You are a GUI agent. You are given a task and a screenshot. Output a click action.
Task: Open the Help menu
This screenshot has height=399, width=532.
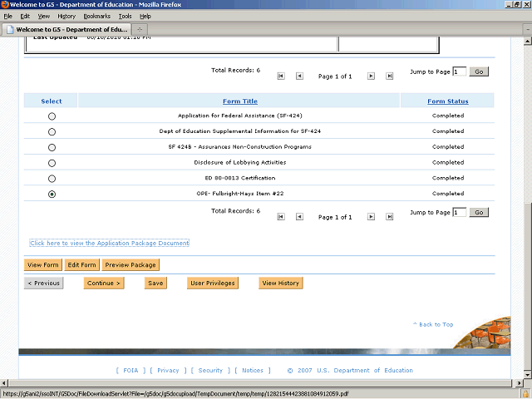145,17
